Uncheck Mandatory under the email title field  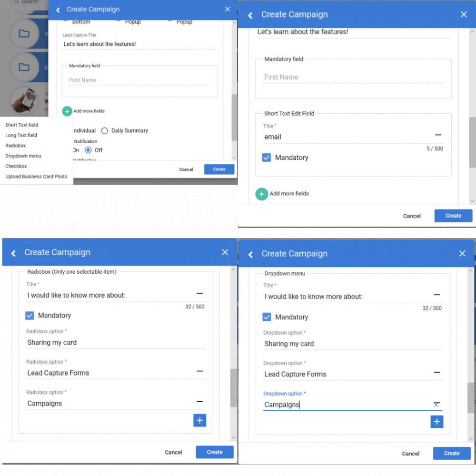[267, 157]
